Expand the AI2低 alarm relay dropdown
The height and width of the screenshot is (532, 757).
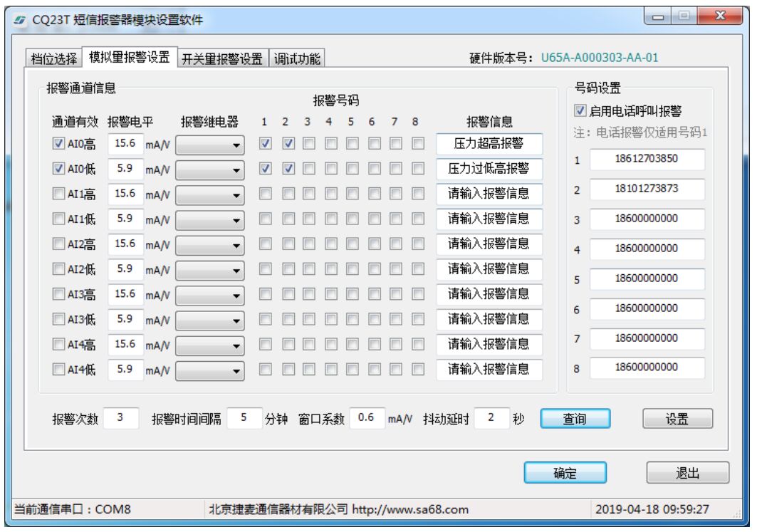209,270
